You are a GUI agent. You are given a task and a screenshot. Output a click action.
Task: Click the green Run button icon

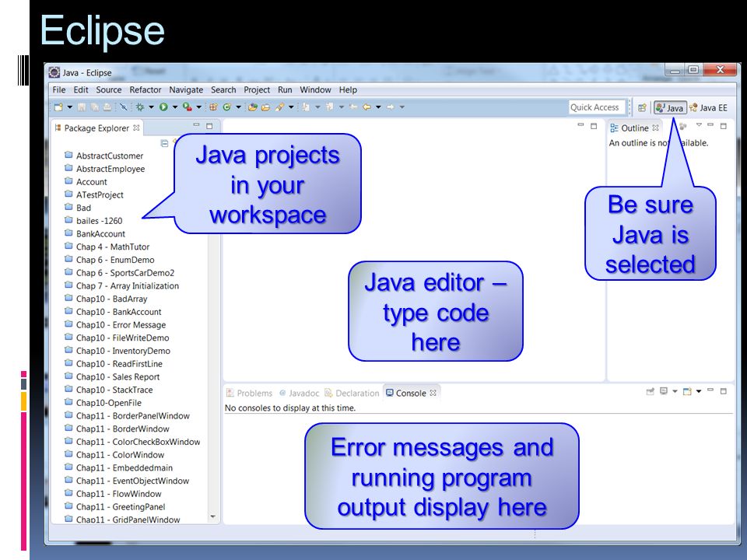coord(163,107)
